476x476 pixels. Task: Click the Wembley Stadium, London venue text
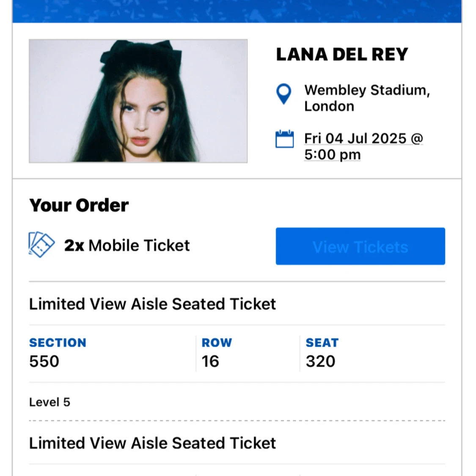coord(366,98)
